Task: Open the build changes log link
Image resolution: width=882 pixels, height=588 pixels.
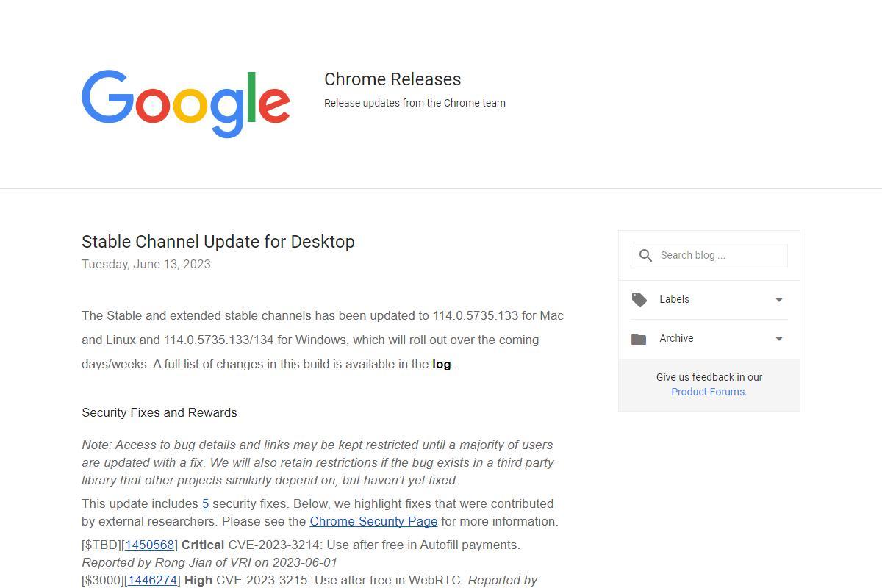Action: pos(441,364)
